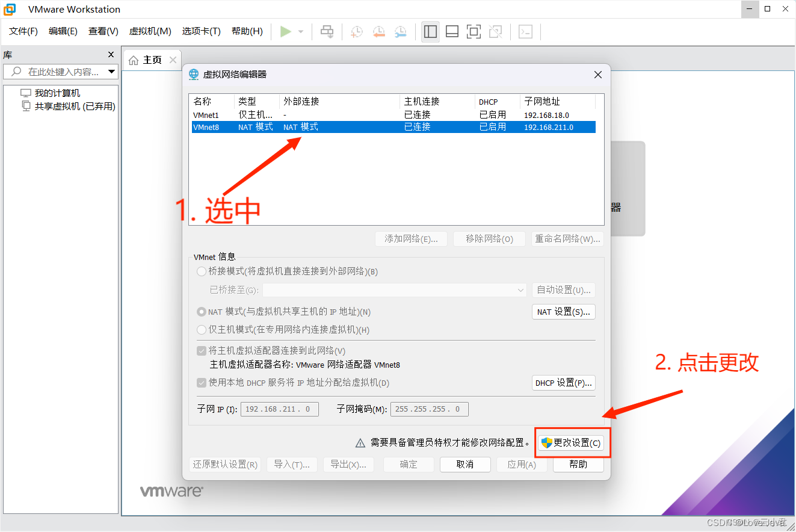Click the 更改设置(C) button
This screenshot has height=532, width=796.
pos(571,443)
